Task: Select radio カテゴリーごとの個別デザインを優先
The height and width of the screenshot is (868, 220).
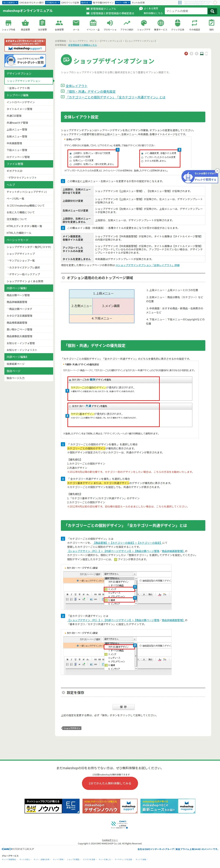Action: (x=70, y=380)
